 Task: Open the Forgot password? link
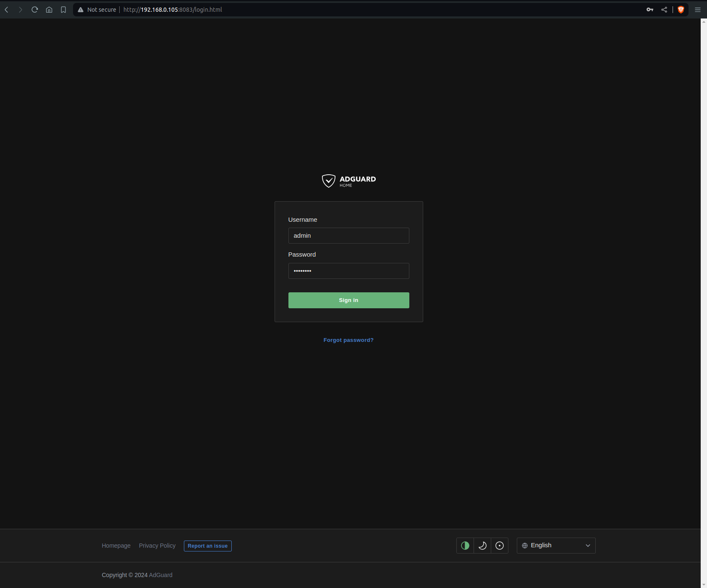pos(348,340)
